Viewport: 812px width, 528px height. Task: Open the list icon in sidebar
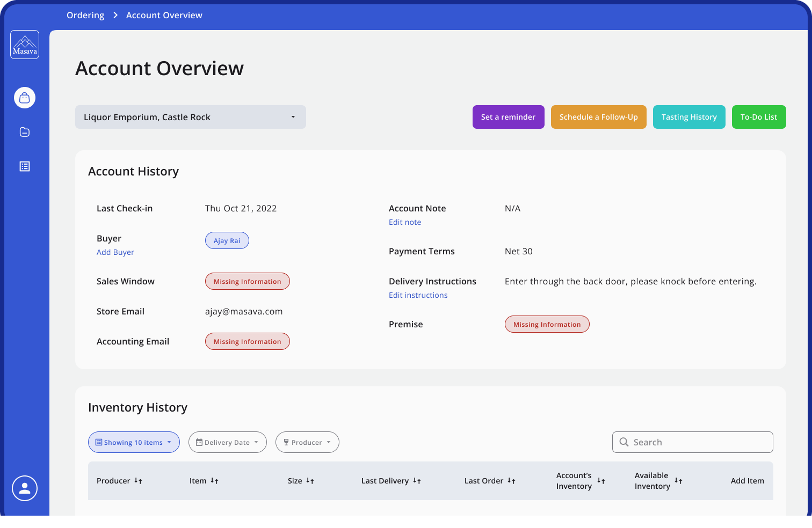click(25, 166)
